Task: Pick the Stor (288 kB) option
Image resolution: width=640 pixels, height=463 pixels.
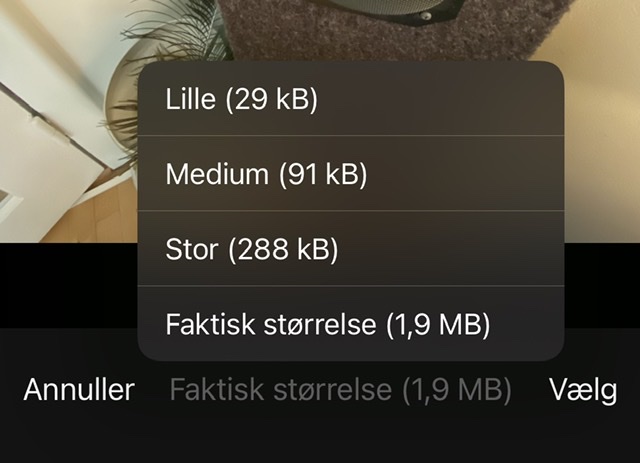Action: 351,249
